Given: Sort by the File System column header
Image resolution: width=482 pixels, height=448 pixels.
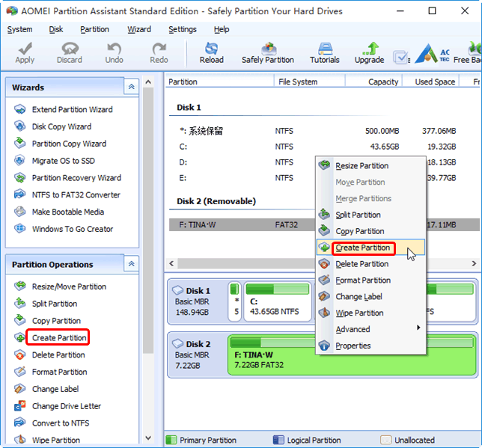Looking at the screenshot, I should 310,82.
